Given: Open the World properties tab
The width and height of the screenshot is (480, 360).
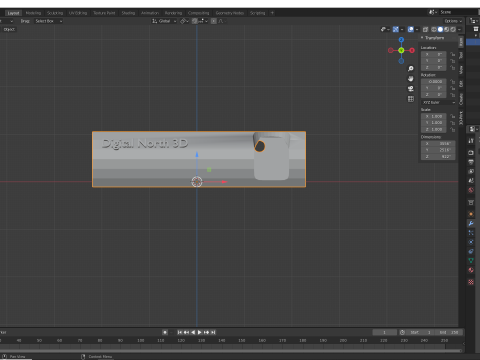Looking at the screenshot, I should pos(471,190).
